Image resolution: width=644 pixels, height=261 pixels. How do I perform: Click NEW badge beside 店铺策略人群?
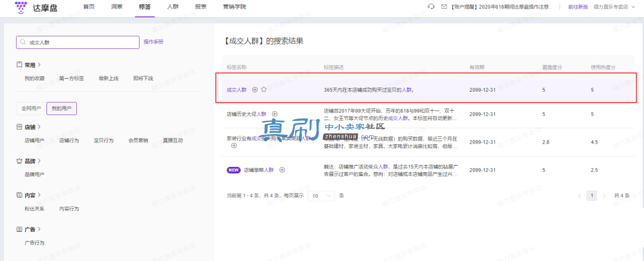coord(233,170)
